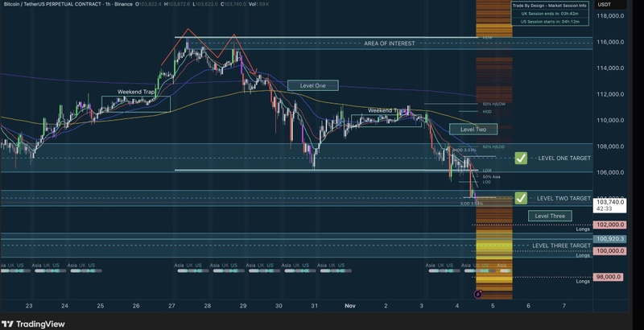Click 'UK Session ends in: 03h:42m' row
Image resolution: width=644 pixels, height=330 pixels.
(x=550, y=14)
